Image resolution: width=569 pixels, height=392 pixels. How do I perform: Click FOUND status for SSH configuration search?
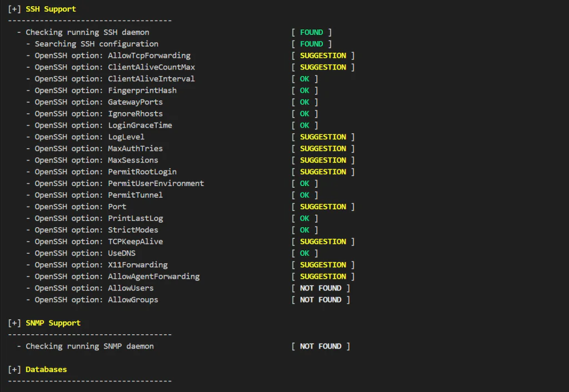(x=311, y=44)
